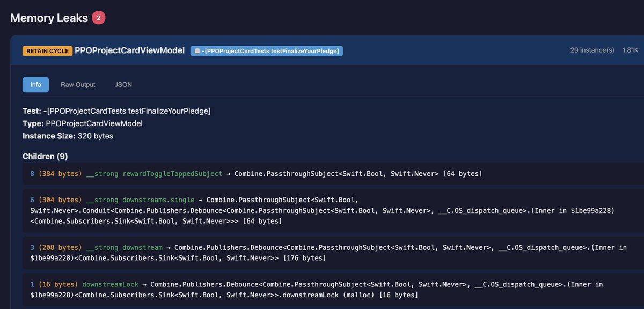The width and height of the screenshot is (644, 309).
Task: Click the testFinalizeYourPledge test tag
Action: coord(267,51)
